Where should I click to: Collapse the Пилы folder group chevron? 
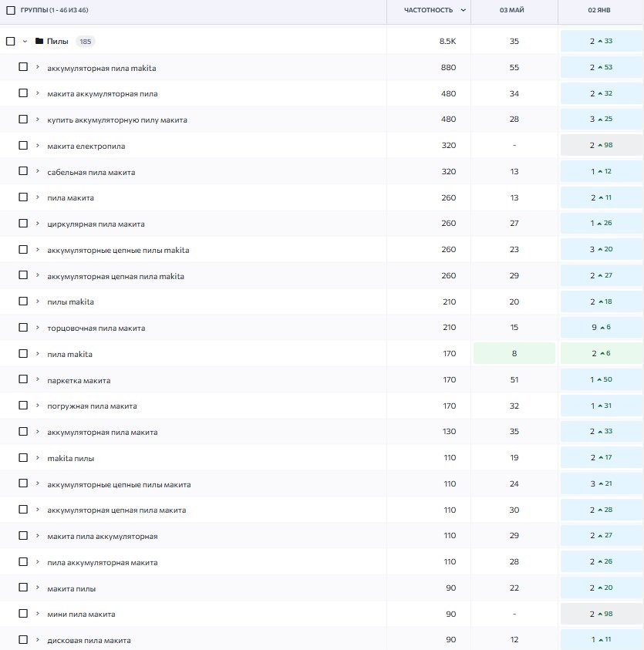click(x=25, y=42)
